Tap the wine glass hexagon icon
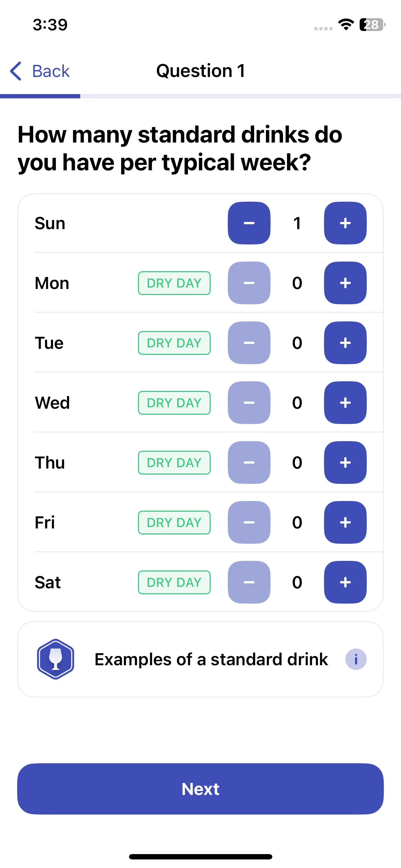 coord(56,659)
